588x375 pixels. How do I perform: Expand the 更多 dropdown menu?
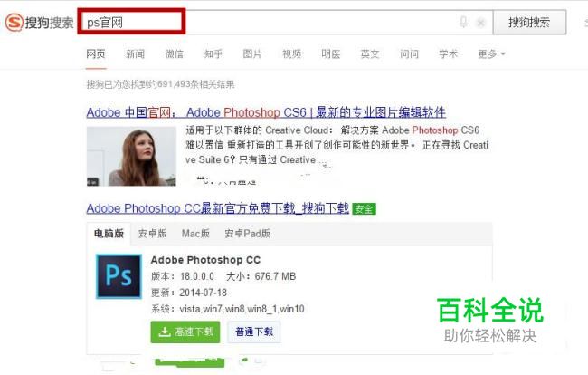click(491, 54)
